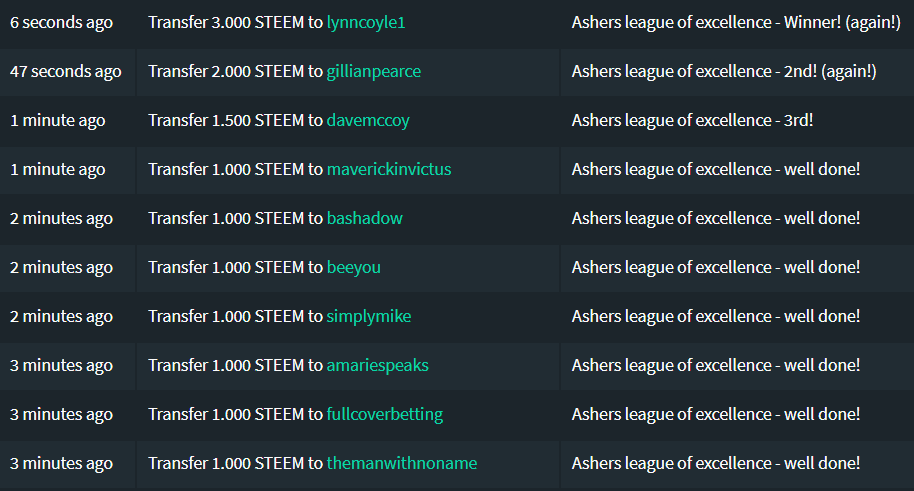
Task: Open the gillianpearce profile link
Action: point(374,72)
